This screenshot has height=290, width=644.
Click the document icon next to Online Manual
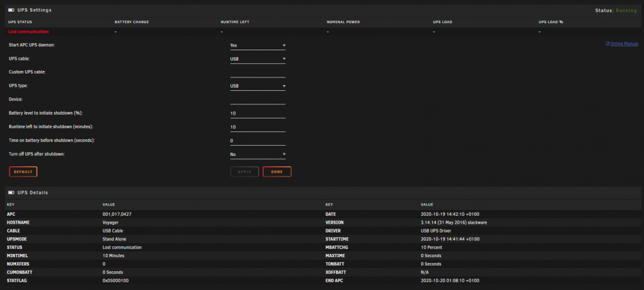607,44
